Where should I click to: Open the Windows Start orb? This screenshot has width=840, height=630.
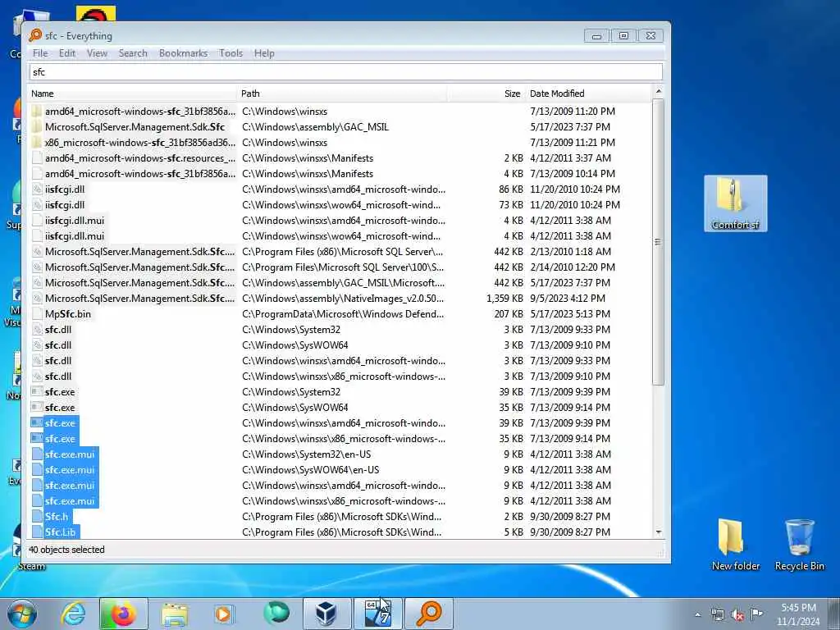(22, 614)
